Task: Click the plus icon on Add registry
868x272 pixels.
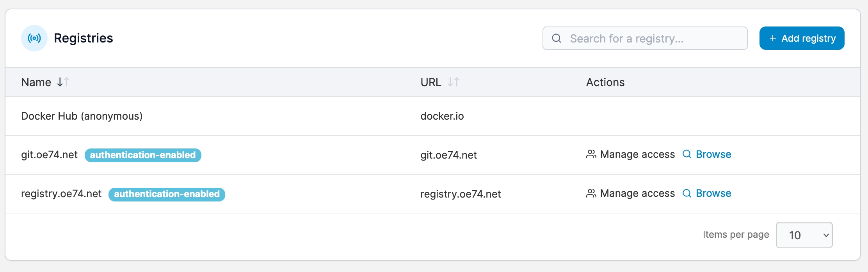Action: point(772,38)
